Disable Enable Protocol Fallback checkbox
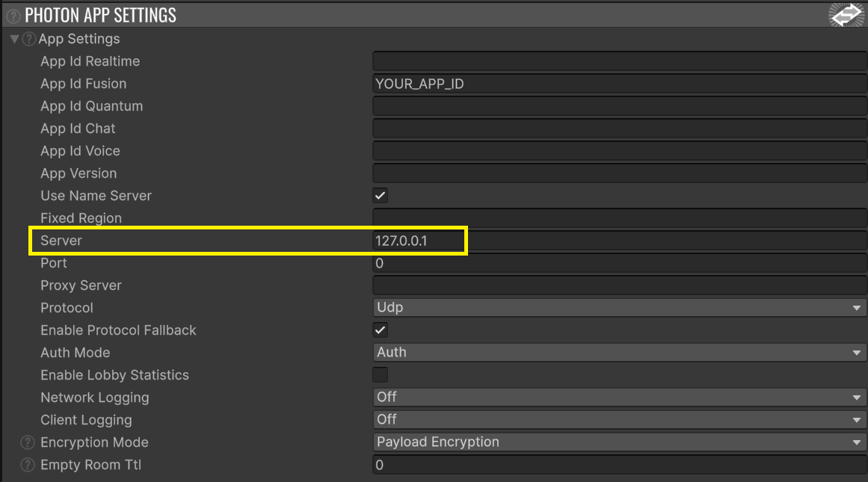 [380, 330]
